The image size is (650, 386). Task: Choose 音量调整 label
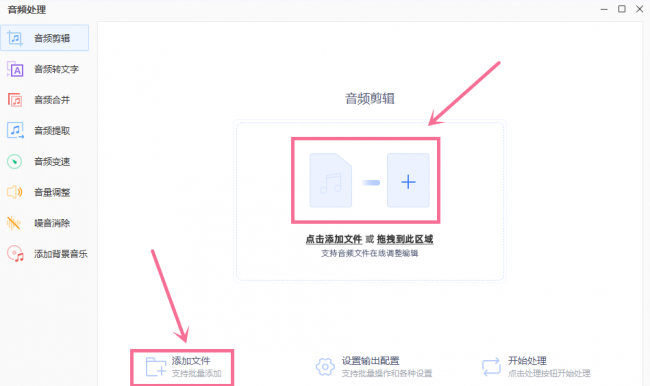point(52,192)
